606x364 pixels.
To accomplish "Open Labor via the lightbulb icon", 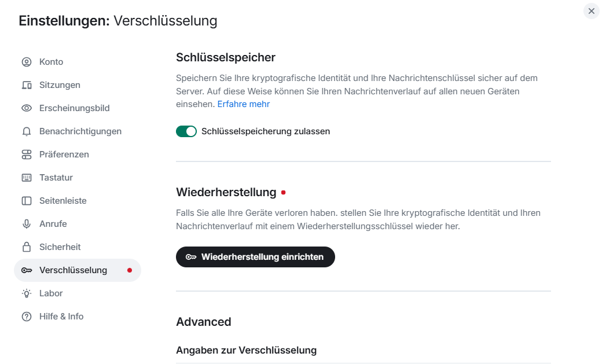I will point(26,293).
